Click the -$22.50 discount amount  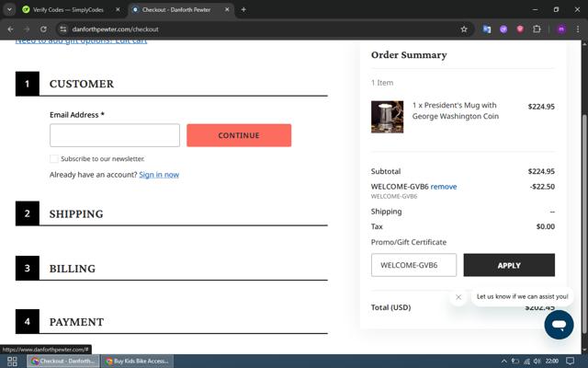tap(542, 187)
